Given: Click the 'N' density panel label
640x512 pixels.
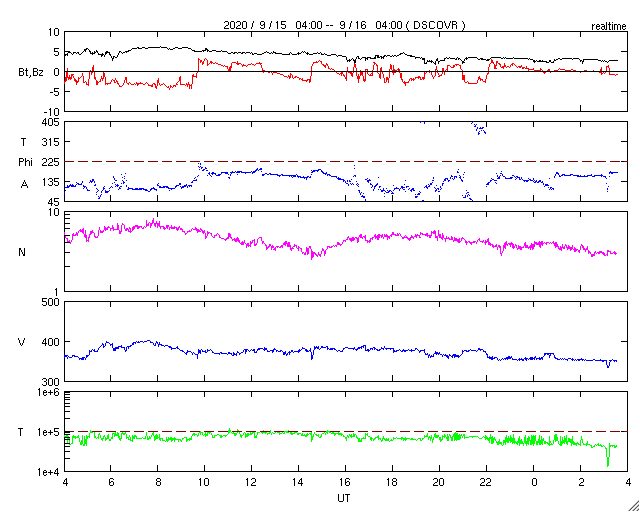Looking at the screenshot, I should tap(22, 252).
